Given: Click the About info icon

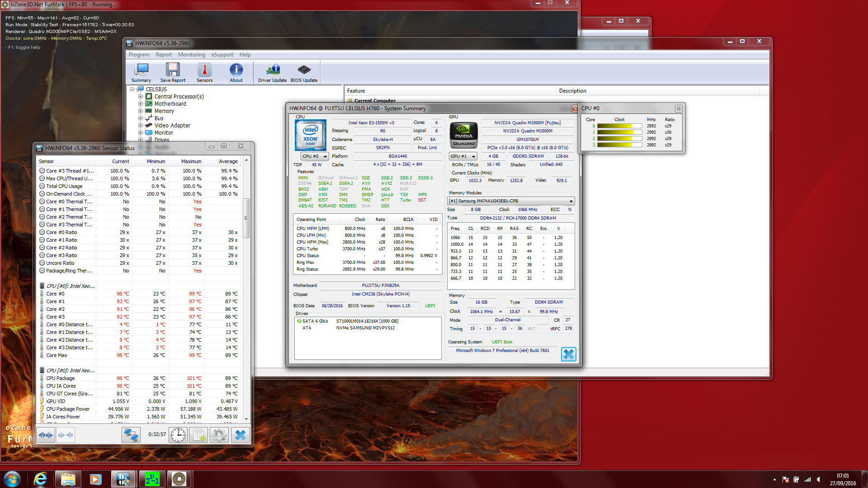Looking at the screenshot, I should (236, 72).
